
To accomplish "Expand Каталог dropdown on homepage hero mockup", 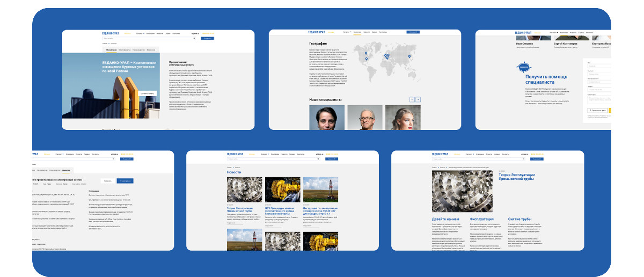I will [141, 33].
